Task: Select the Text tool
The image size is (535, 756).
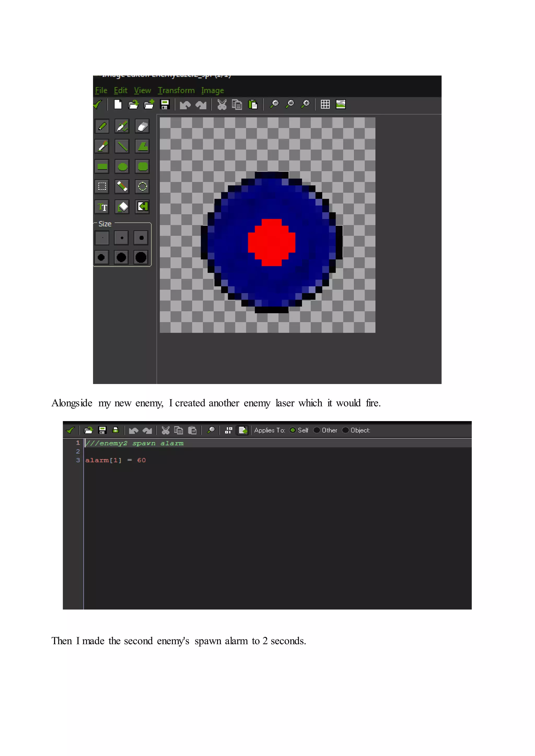Action: [102, 207]
